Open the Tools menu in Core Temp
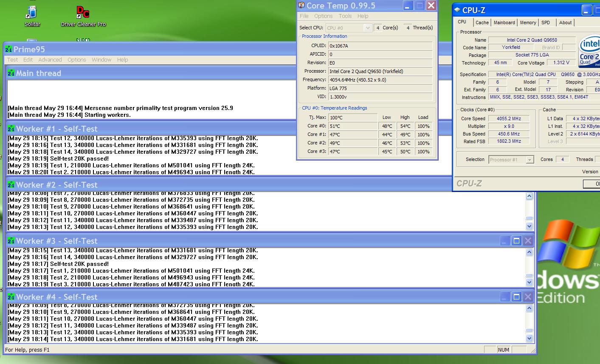This screenshot has width=600, height=364. click(x=345, y=16)
